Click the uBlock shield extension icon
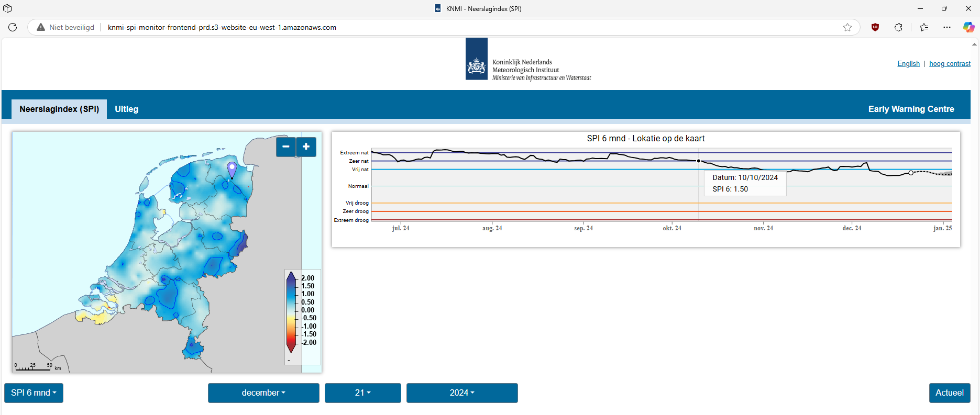Viewport: 980px width, 415px height. [875, 27]
